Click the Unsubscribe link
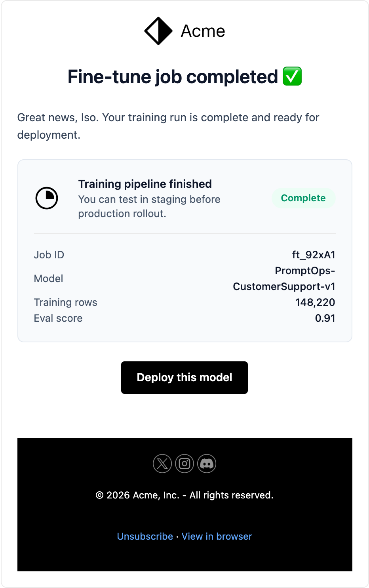 (x=145, y=536)
